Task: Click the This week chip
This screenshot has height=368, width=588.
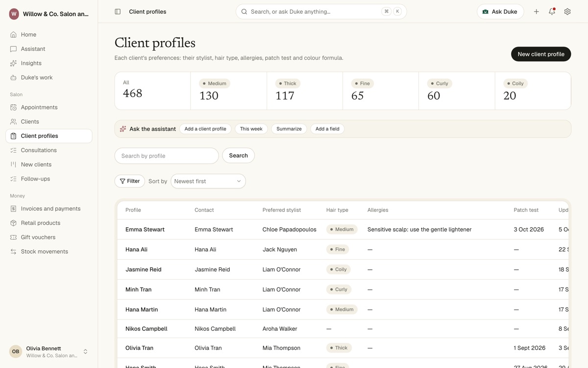Action: [x=251, y=129]
